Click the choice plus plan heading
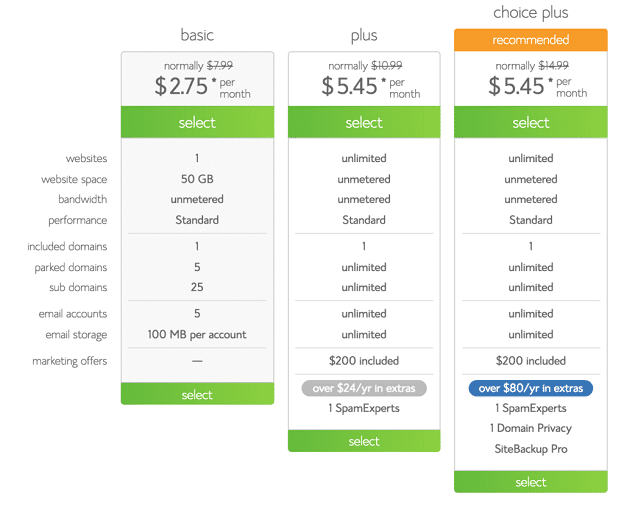This screenshot has height=505, width=624. click(530, 13)
